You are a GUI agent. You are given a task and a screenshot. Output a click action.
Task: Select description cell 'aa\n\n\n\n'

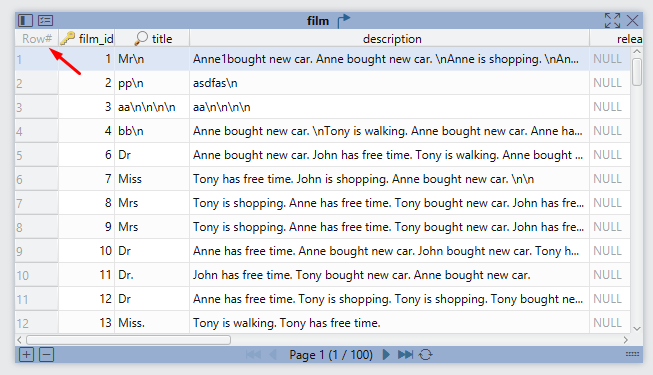pos(389,107)
